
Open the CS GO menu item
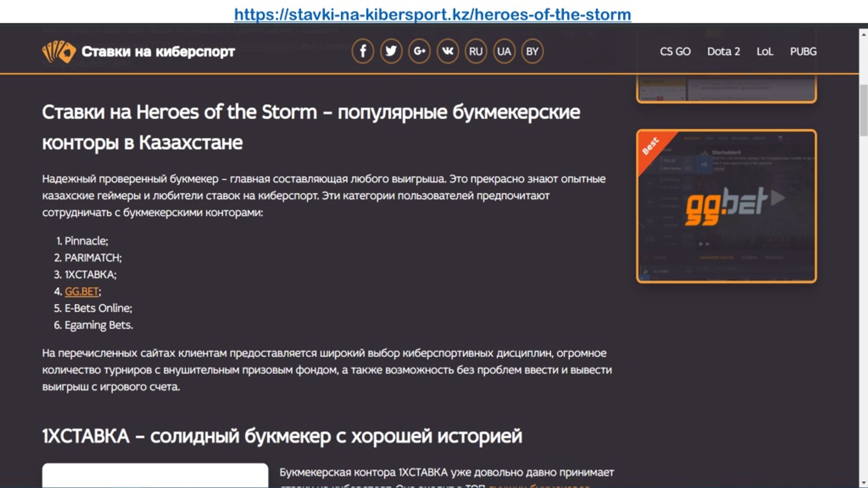(675, 52)
